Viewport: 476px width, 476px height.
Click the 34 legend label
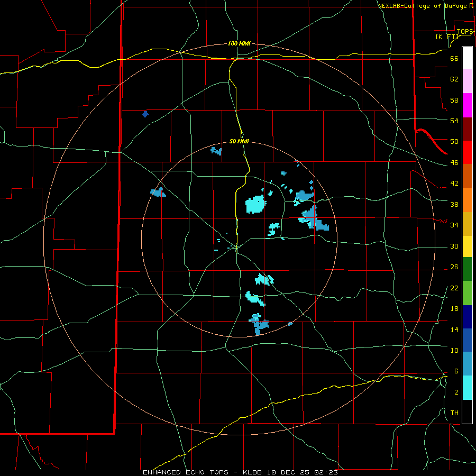coord(454,225)
